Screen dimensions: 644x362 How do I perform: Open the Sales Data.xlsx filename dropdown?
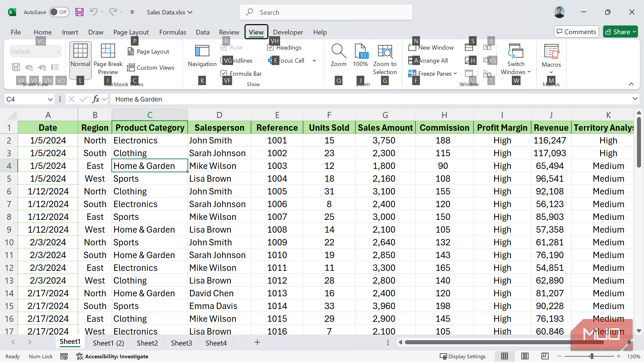click(x=170, y=12)
